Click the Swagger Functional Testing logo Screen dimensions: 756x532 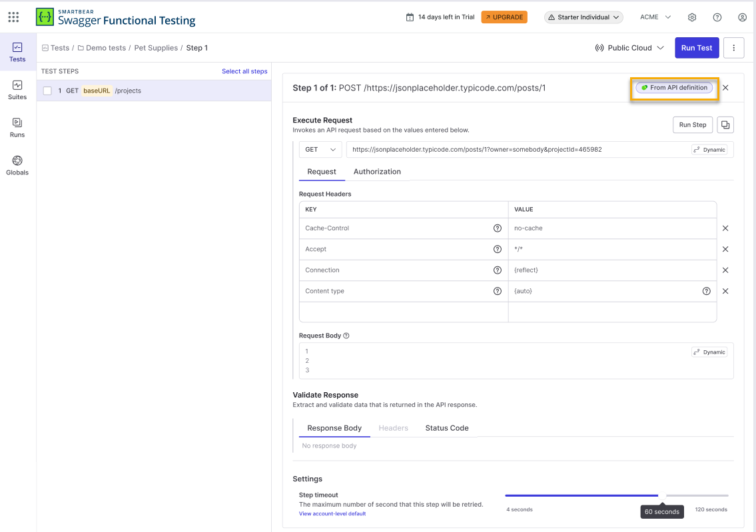[116, 17]
